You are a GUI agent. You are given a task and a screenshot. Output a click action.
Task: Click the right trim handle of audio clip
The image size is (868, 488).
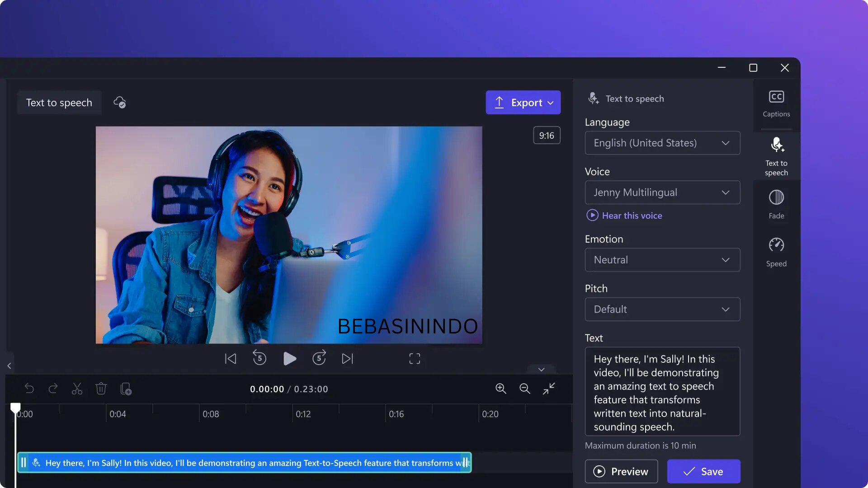pyautogui.click(x=466, y=463)
